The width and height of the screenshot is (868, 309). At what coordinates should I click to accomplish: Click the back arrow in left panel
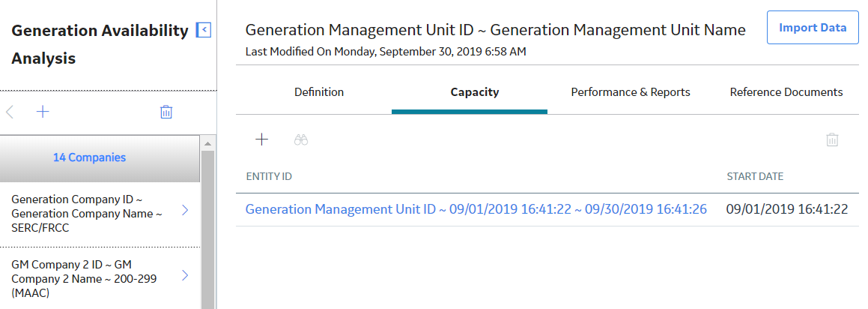(10, 112)
